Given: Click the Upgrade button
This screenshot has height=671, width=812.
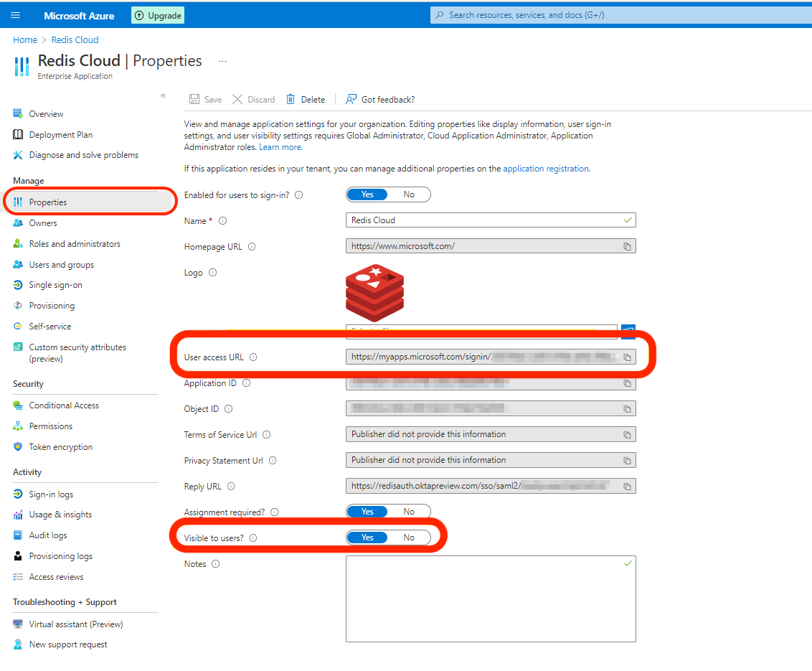Looking at the screenshot, I should coord(158,15).
